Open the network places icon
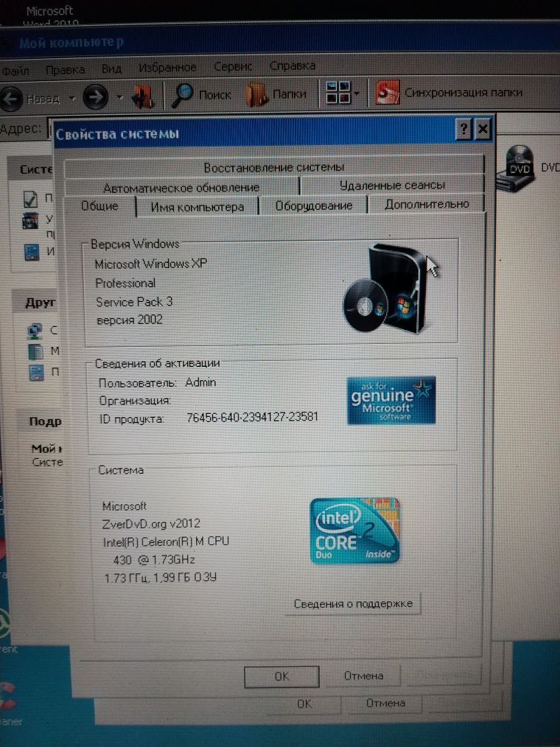 click(x=35, y=331)
